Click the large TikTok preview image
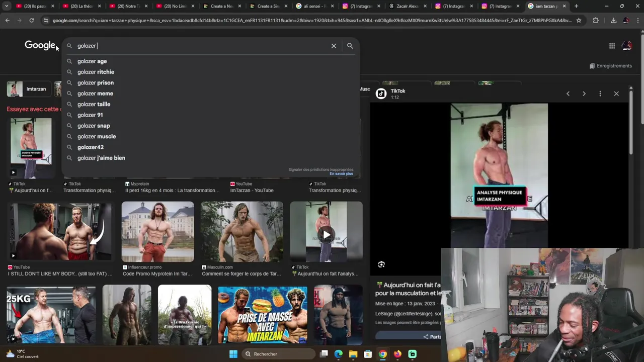The image size is (644, 362). [x=499, y=175]
